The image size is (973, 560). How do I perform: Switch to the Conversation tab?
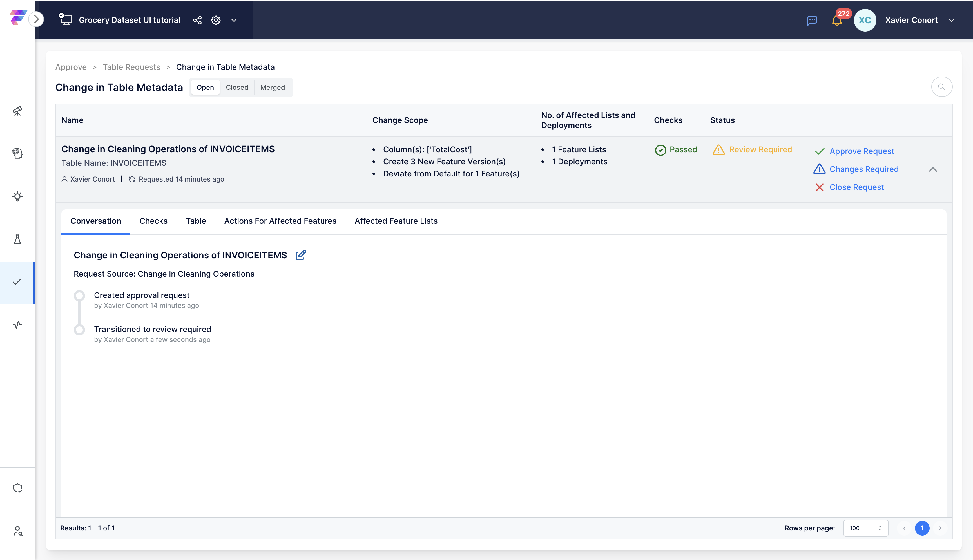pos(96,221)
